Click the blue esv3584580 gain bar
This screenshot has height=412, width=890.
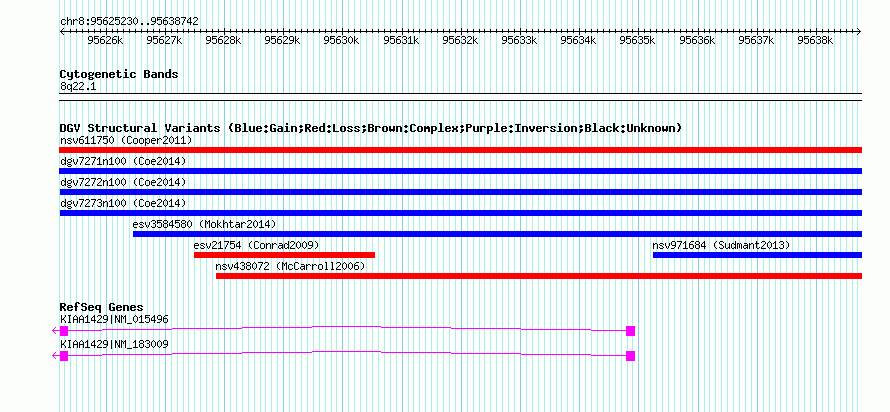pos(497,234)
